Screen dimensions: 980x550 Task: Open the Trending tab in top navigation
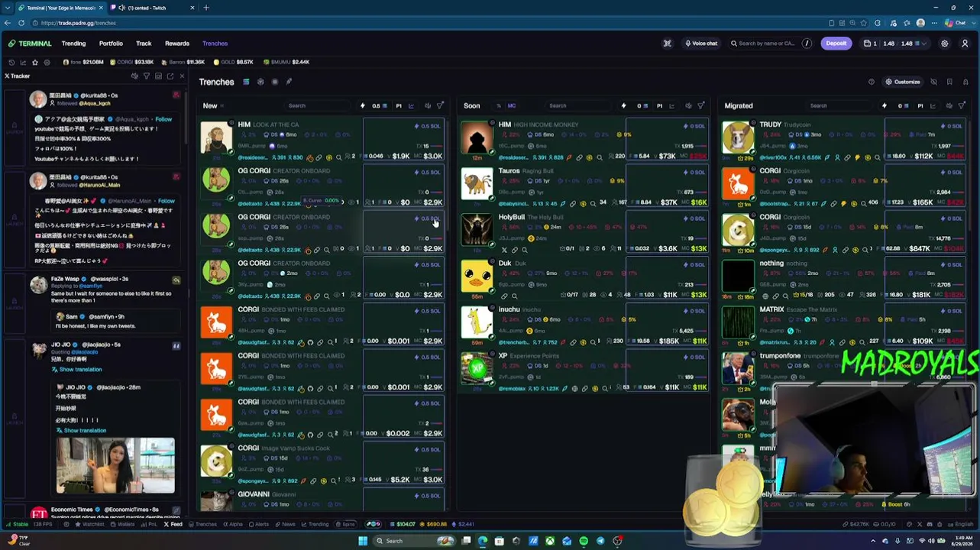[73, 44]
